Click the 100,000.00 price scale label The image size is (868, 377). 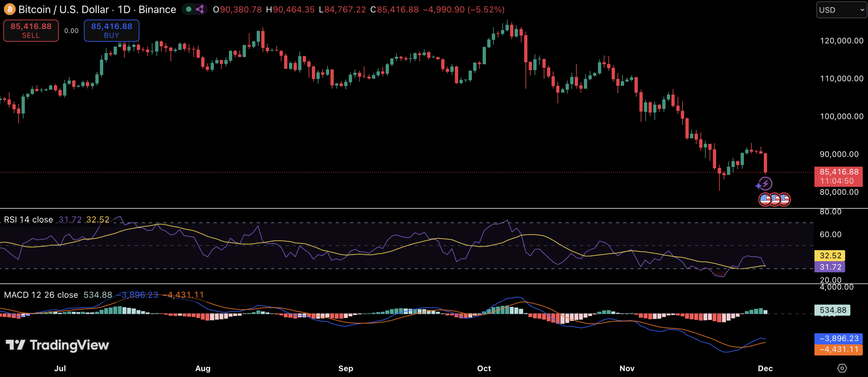click(841, 116)
